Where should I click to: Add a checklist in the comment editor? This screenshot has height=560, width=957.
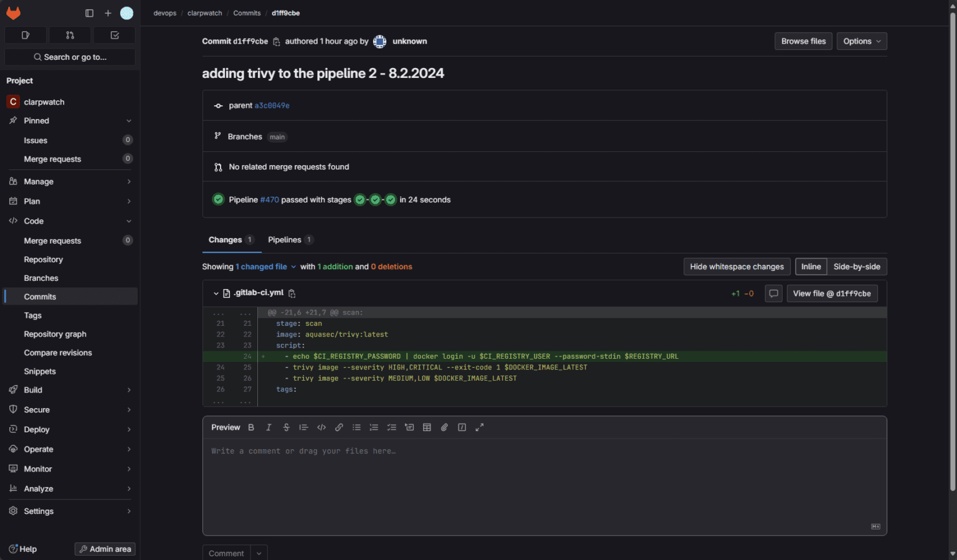(x=391, y=427)
